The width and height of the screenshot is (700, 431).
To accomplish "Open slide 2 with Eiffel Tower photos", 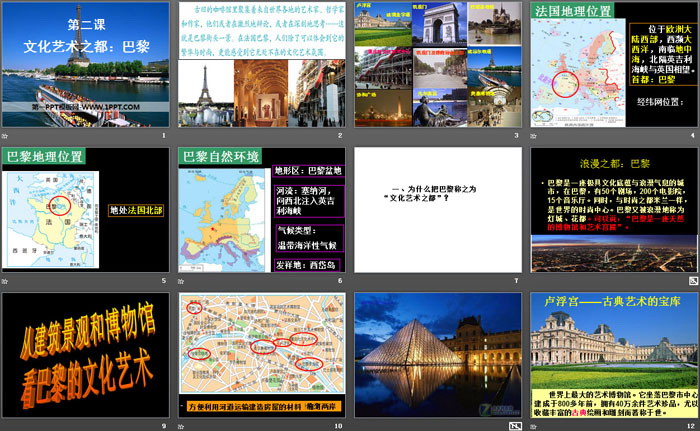I will [x=260, y=63].
